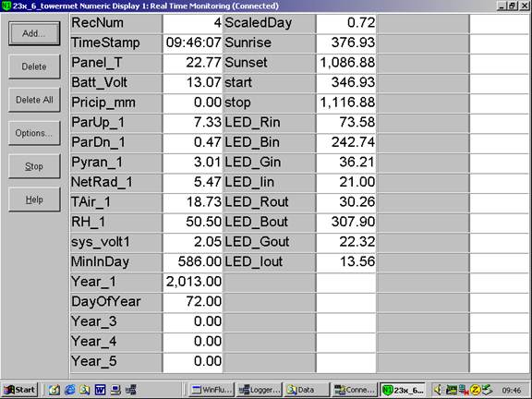Click the Add... button
This screenshot has width=532, height=399.
point(34,33)
